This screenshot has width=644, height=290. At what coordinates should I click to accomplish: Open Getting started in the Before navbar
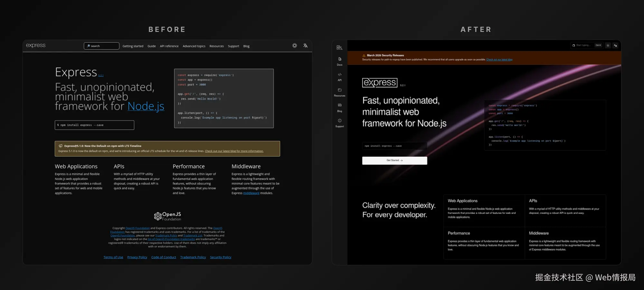(133, 46)
